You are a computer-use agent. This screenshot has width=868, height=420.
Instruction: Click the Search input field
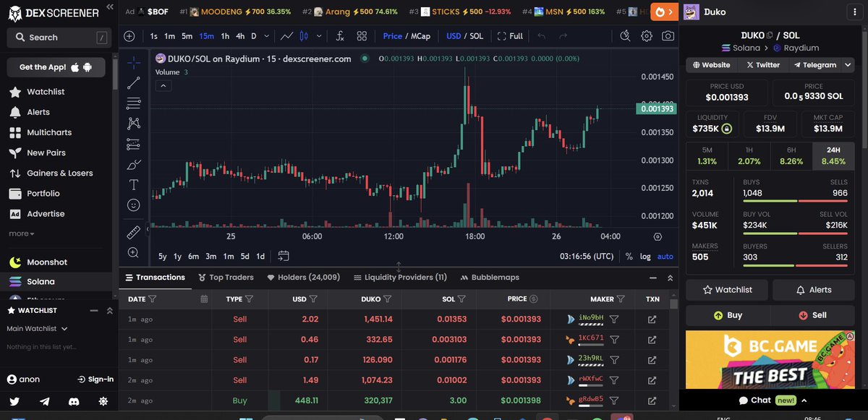[59, 37]
